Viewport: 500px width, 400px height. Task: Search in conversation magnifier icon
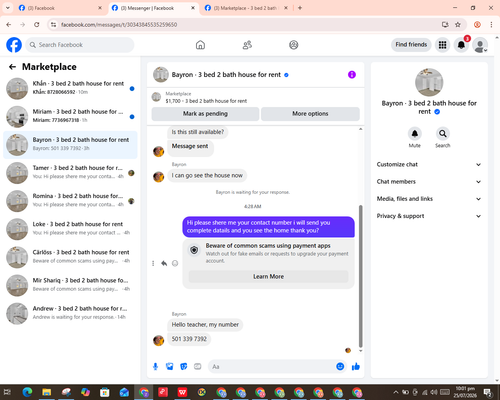click(x=443, y=134)
